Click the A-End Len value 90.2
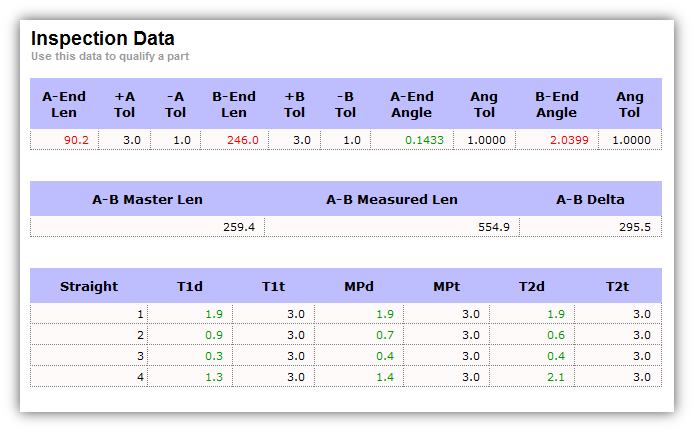This screenshot has width=694, height=432. click(x=76, y=140)
